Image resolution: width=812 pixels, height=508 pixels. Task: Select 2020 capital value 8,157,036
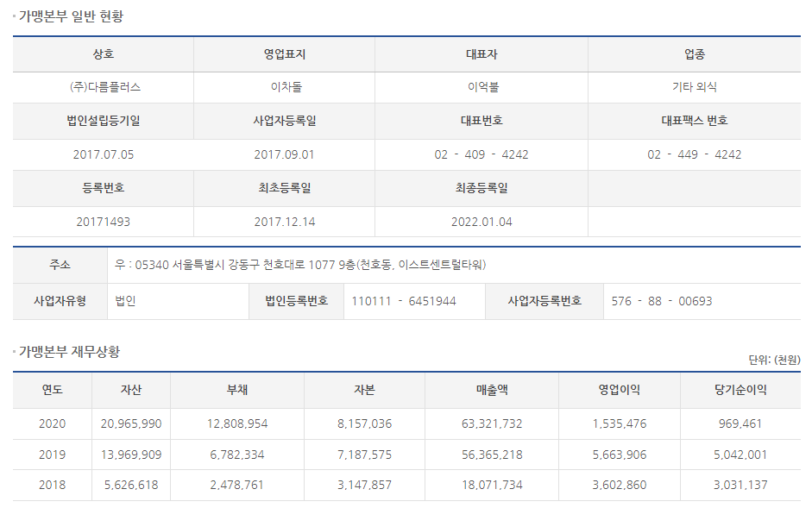pos(364,423)
